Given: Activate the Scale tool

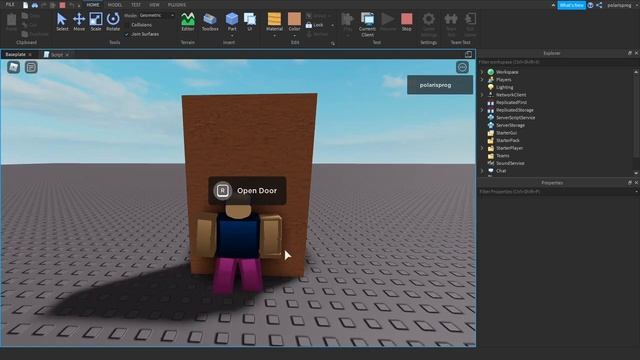Looking at the screenshot, I should click(x=96, y=22).
